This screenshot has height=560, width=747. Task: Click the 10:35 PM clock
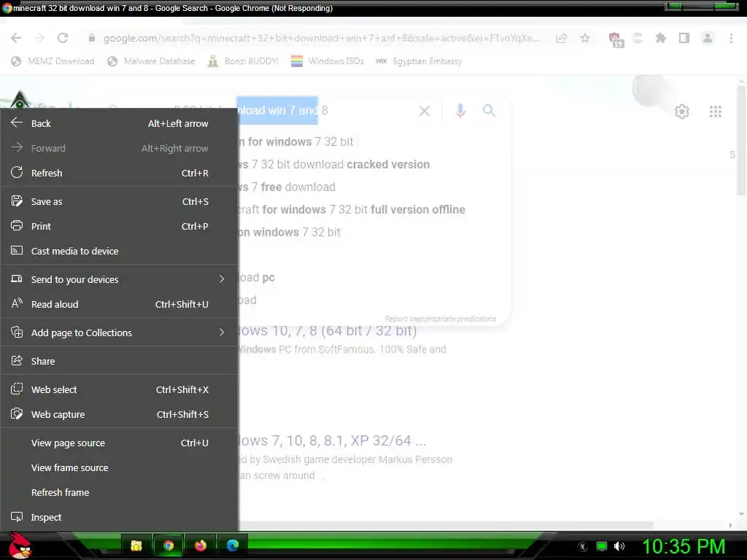[684, 546]
